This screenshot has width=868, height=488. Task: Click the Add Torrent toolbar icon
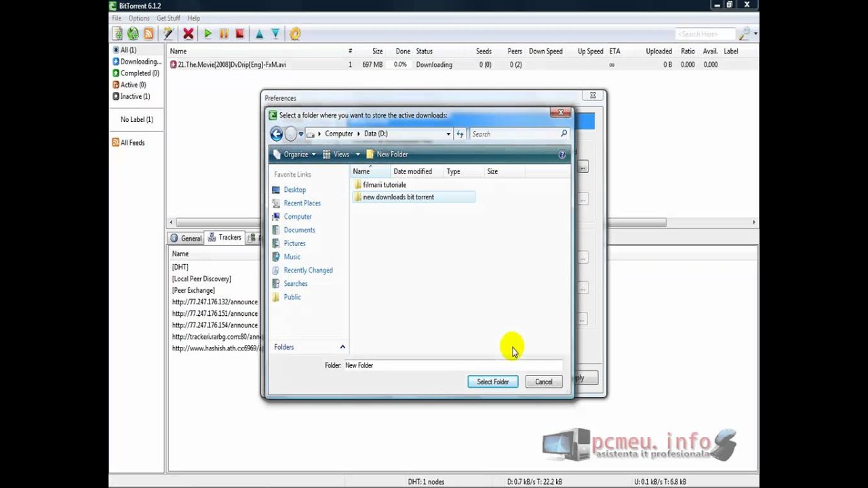[x=117, y=33]
